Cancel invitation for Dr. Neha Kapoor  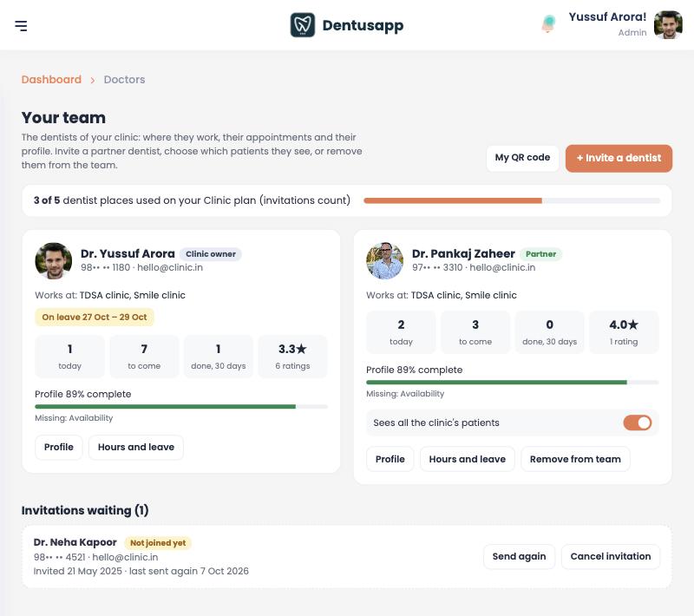pos(611,557)
